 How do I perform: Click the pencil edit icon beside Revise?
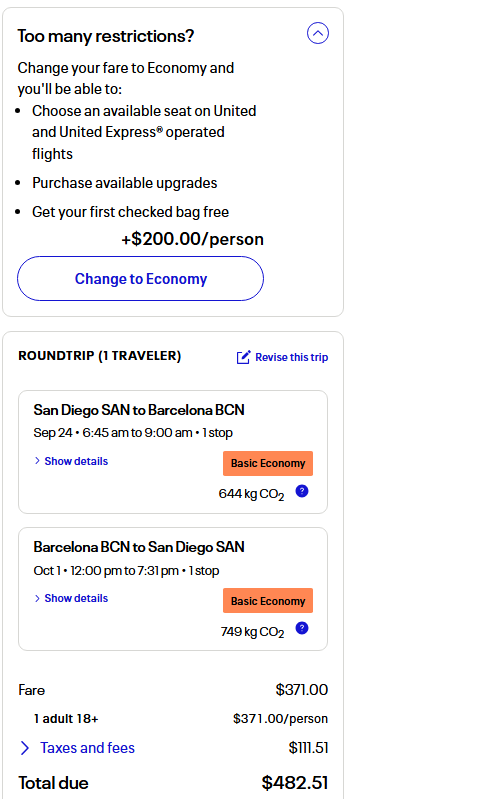click(x=243, y=357)
